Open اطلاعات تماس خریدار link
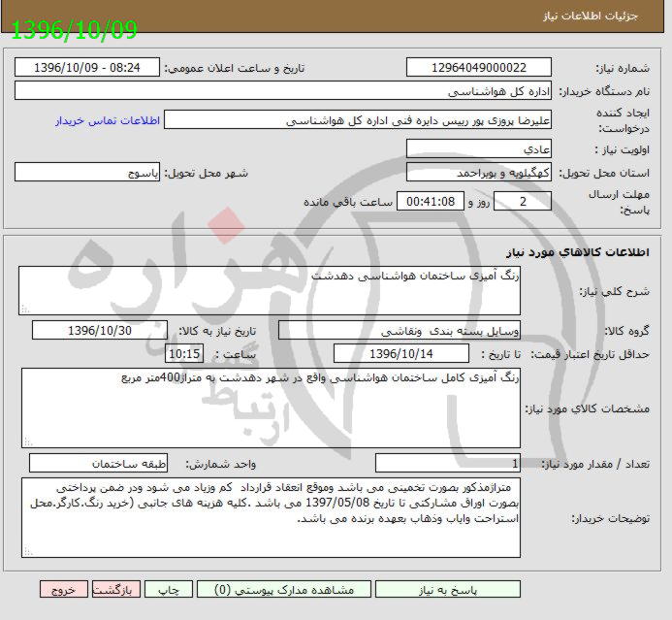Viewport: 672px width, 620px height. click(108, 121)
